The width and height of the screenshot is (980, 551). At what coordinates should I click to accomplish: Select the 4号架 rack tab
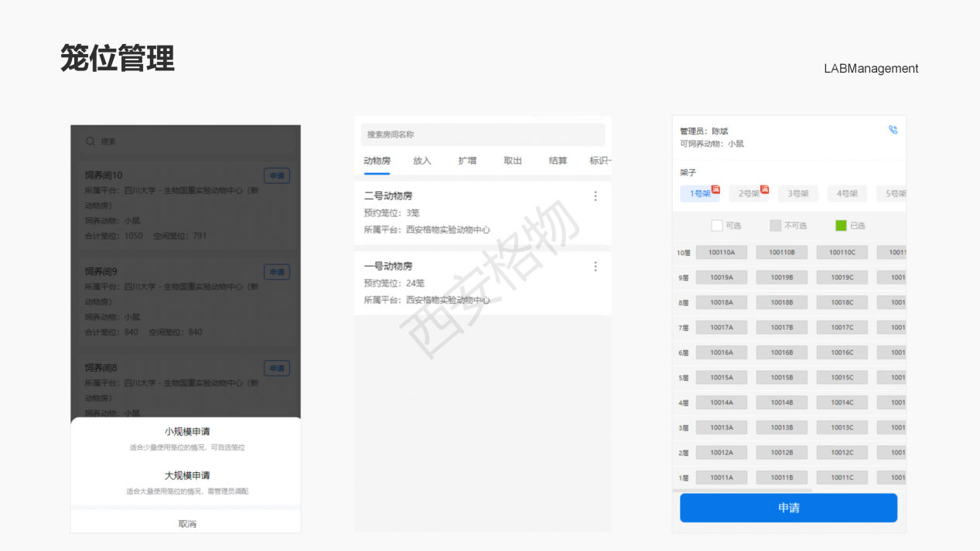point(846,193)
